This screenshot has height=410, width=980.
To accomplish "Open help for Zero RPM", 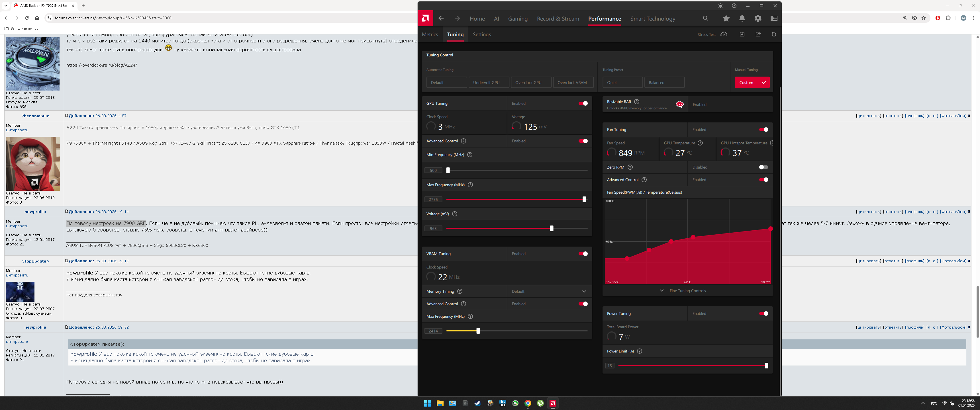I will click(x=630, y=167).
